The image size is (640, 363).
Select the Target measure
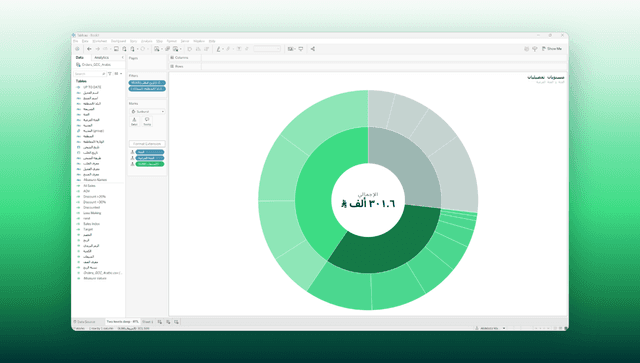click(x=88, y=229)
